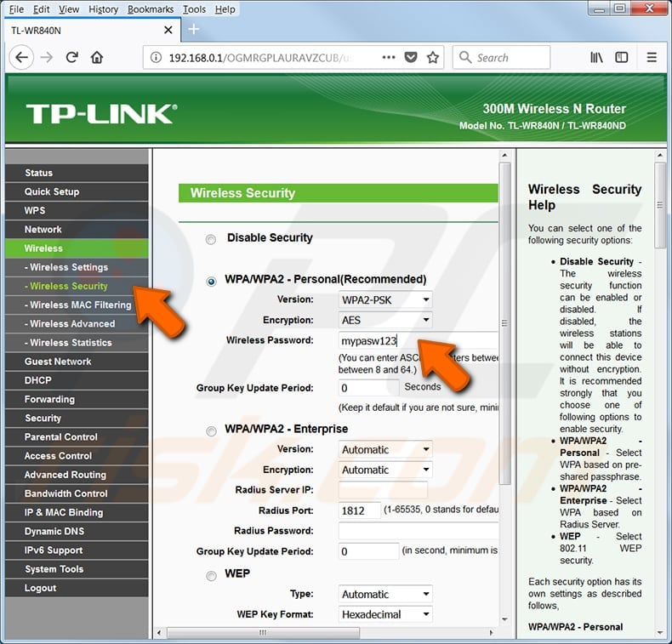672x644 pixels.
Task: Open the Tools menu
Action: [194, 9]
